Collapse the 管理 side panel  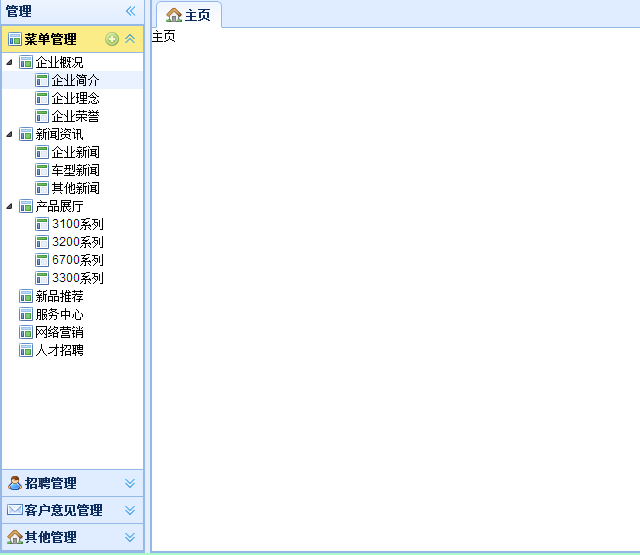click(x=131, y=11)
